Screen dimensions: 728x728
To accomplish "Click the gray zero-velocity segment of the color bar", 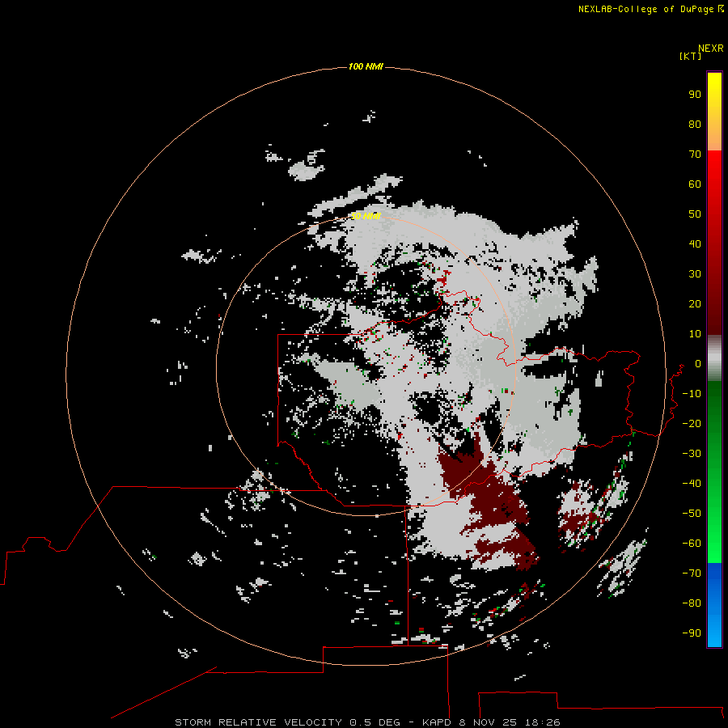I will tap(714, 358).
